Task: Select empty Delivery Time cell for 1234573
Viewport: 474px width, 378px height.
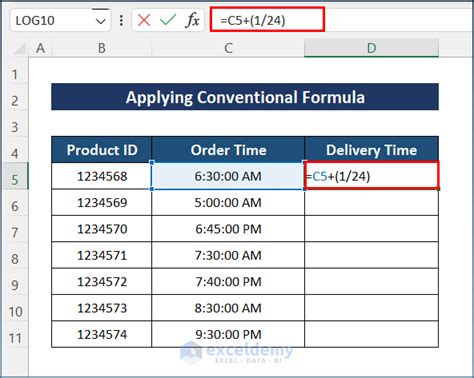Action: coord(371,308)
